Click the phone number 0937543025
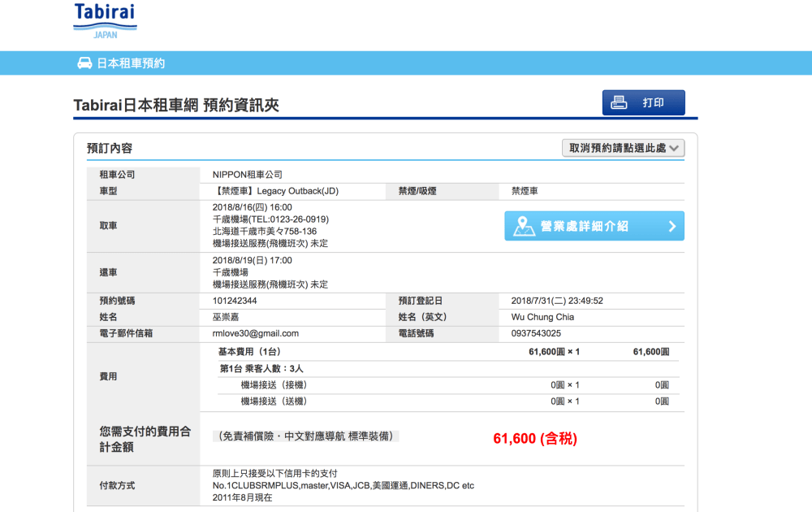The width and height of the screenshot is (812, 512). 536,333
